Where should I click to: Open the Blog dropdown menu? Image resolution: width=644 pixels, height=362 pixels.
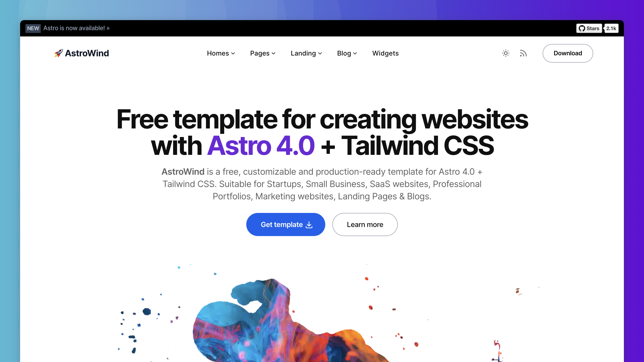point(347,53)
